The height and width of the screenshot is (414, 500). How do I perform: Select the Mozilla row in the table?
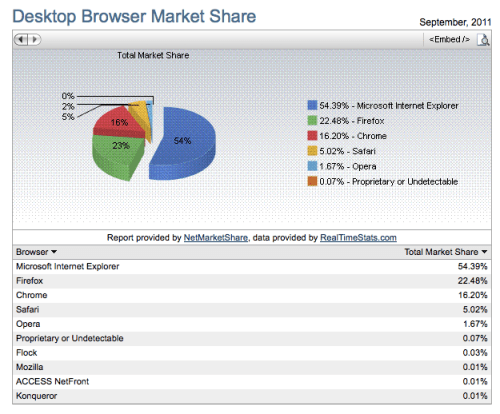pyautogui.click(x=252, y=367)
